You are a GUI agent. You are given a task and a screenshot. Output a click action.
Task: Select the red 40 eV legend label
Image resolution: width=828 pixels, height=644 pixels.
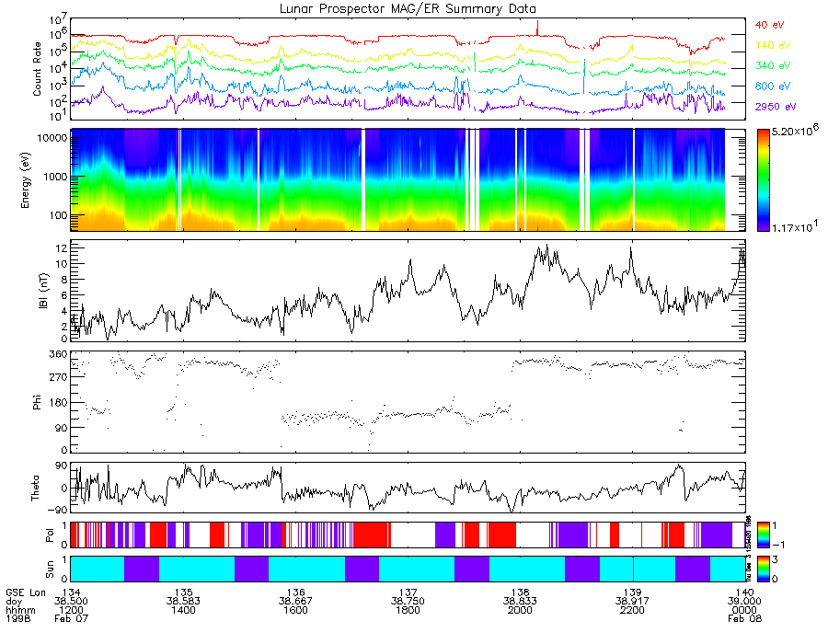(x=769, y=25)
